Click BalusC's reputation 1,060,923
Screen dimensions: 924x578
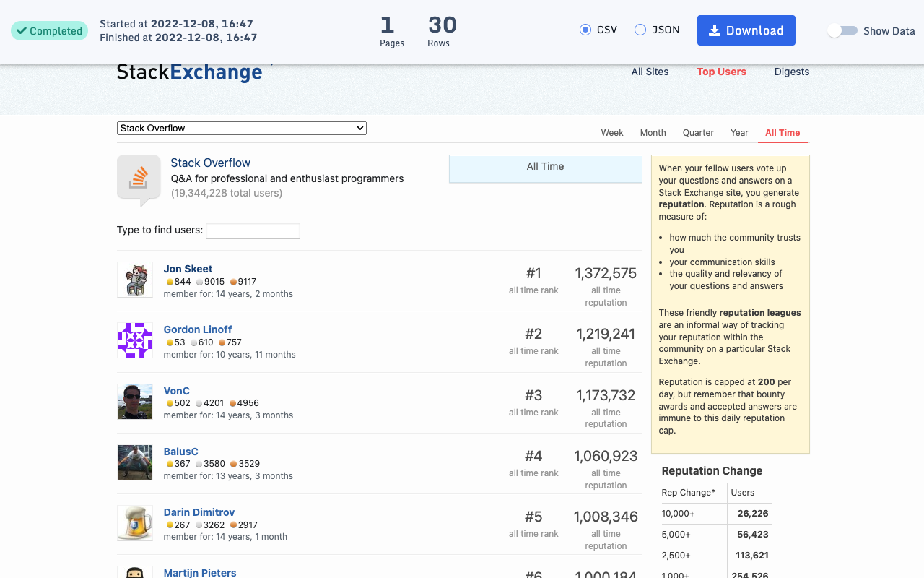click(606, 456)
